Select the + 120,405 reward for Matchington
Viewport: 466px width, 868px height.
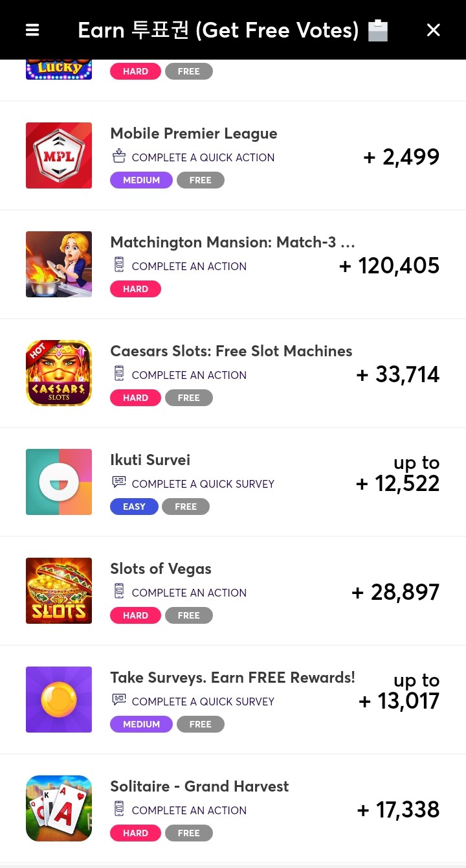coord(389,266)
